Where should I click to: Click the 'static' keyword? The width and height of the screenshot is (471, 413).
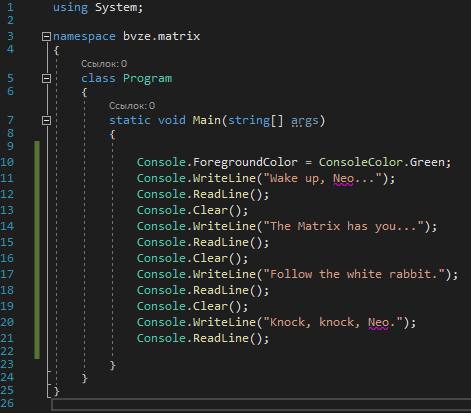(x=130, y=120)
